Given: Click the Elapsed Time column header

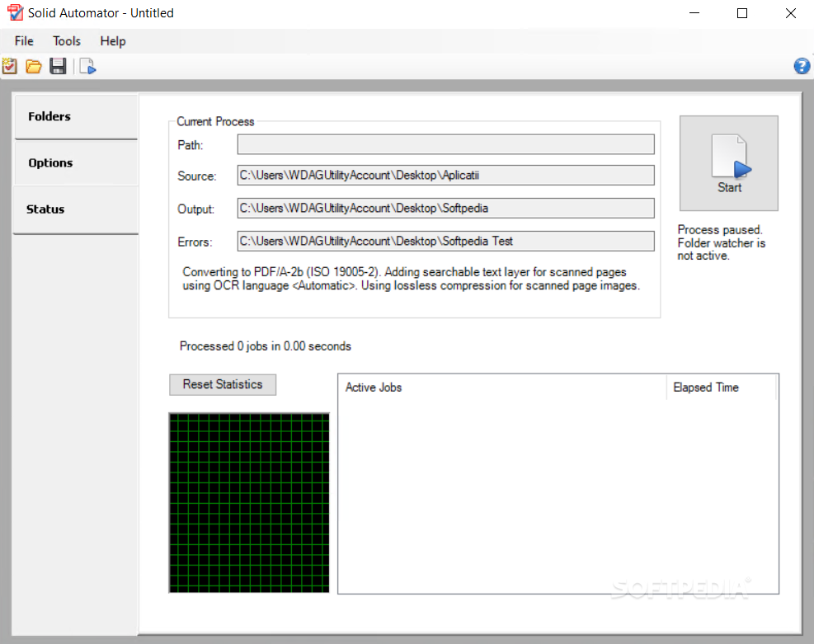Looking at the screenshot, I should [x=722, y=388].
